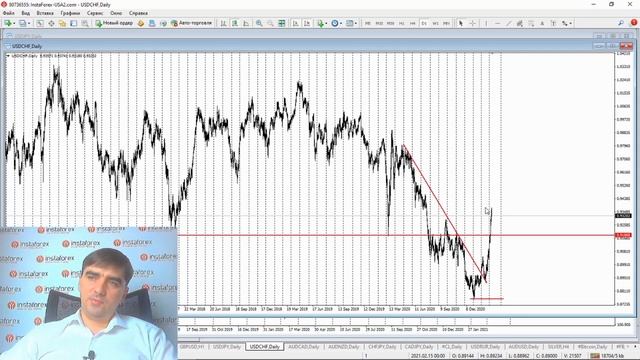Toggle the Terminal window icon
This screenshot has height=360, width=640.
[x=73, y=23]
